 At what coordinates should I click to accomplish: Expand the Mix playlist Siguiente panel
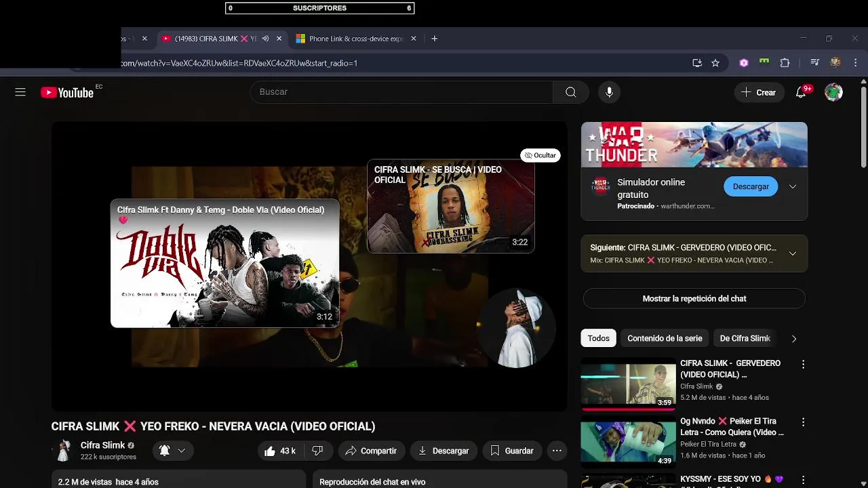coord(792,253)
